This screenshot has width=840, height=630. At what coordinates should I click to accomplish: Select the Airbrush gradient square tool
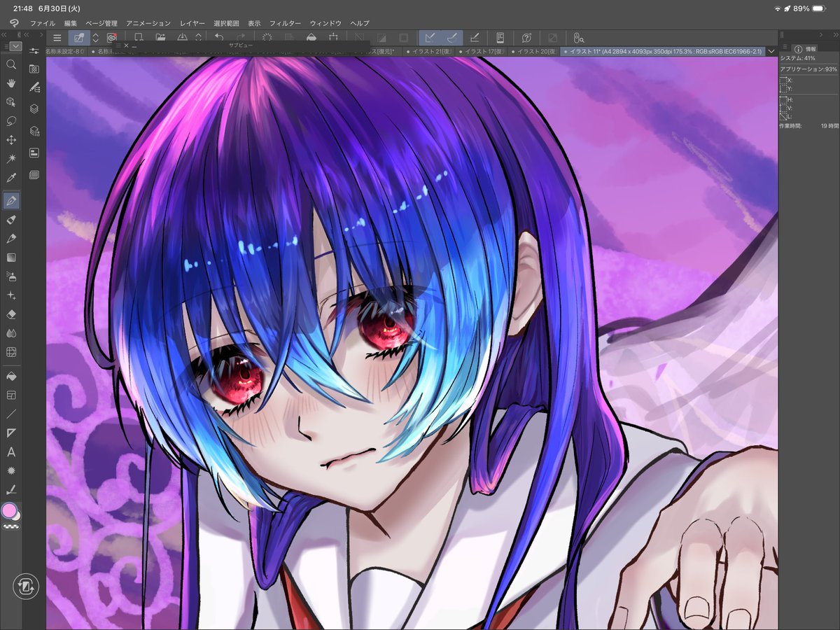(11, 258)
